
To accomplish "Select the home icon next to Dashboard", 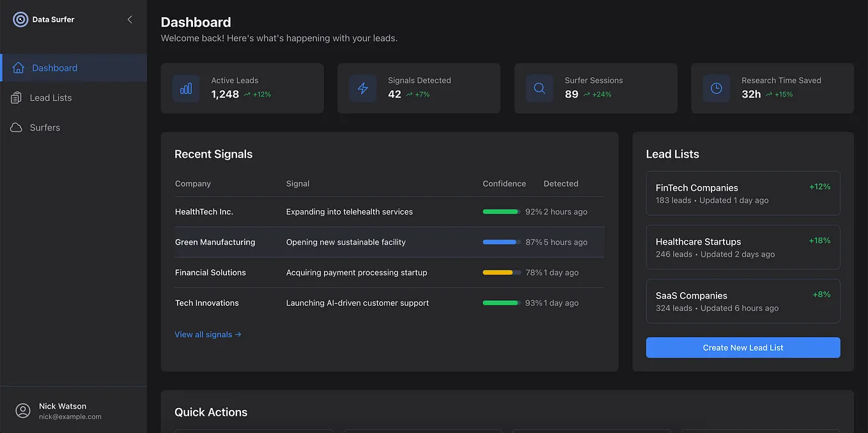I will click(x=19, y=68).
